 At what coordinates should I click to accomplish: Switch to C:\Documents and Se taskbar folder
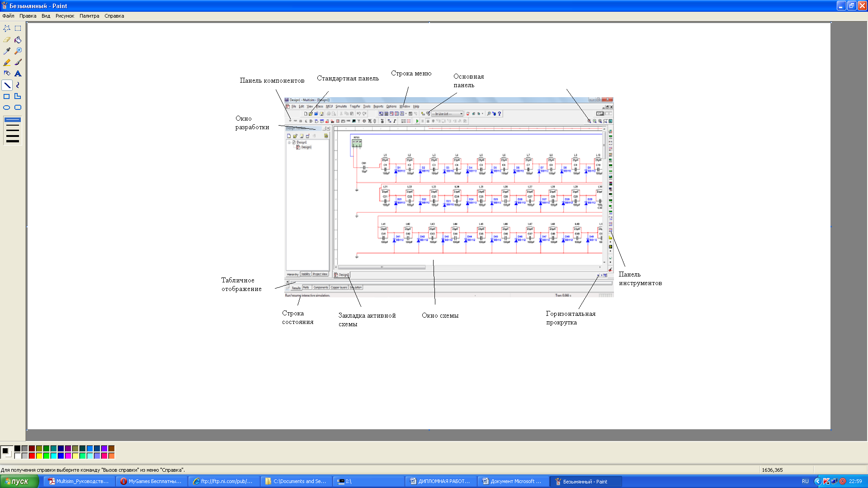[x=296, y=481]
